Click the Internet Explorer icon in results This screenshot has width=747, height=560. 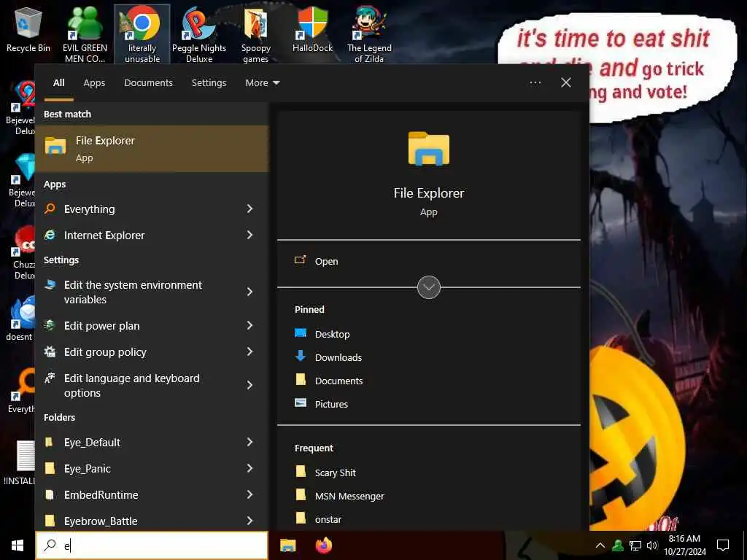tap(50, 235)
